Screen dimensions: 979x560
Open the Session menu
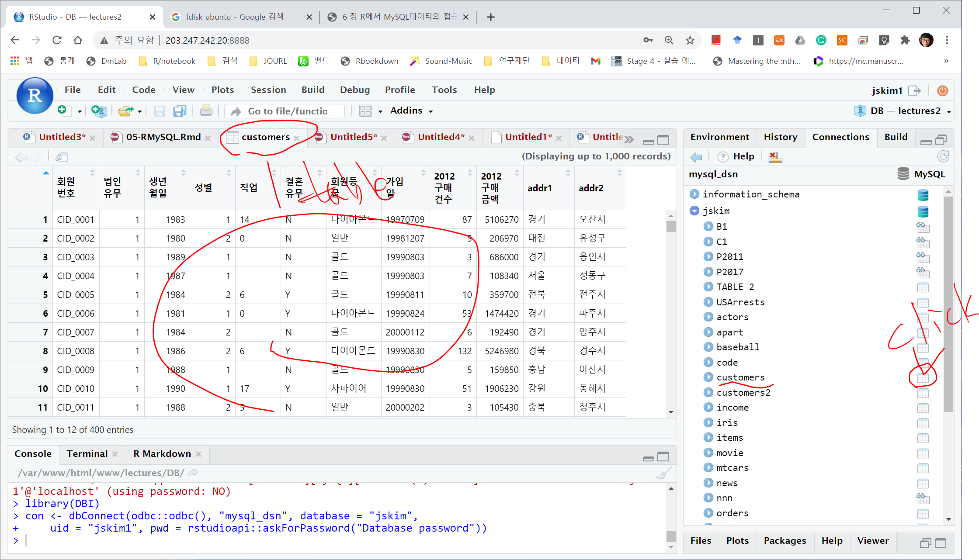click(268, 90)
